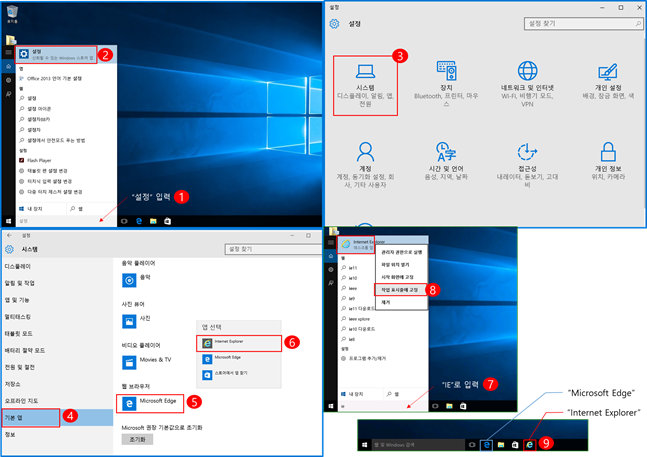
Task: Click the 설정 찾기 search field in the 시스템 window
Action: tap(274, 249)
